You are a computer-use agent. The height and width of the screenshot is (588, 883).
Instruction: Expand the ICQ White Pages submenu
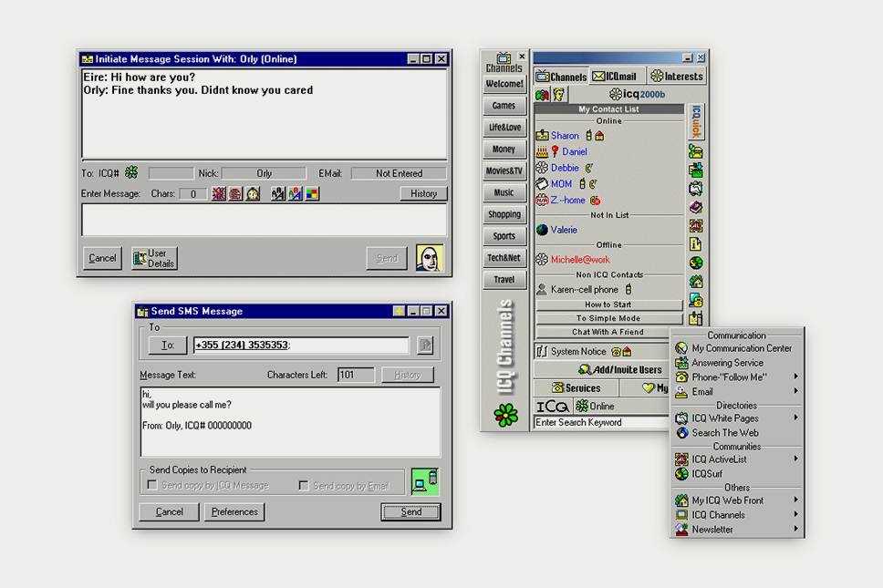point(795,418)
